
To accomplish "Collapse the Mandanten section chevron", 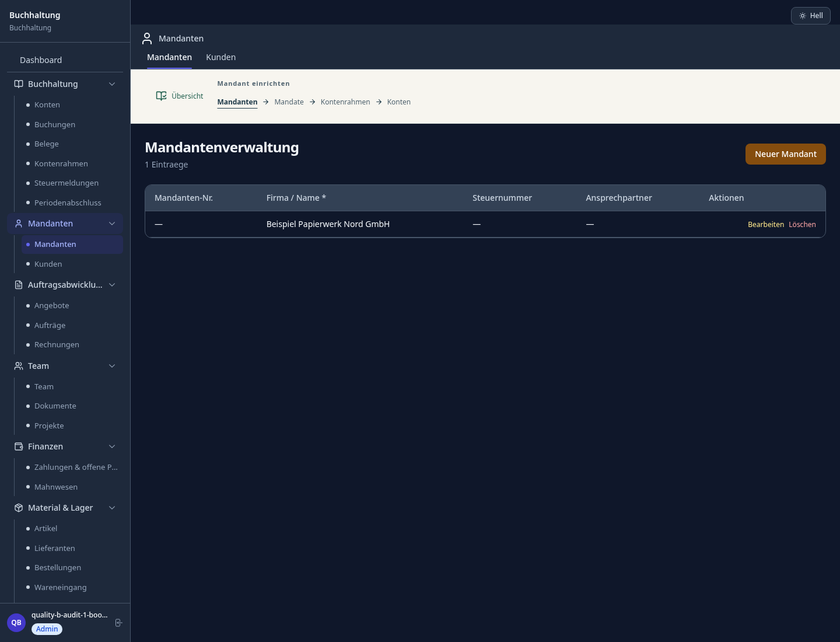I will tap(112, 224).
